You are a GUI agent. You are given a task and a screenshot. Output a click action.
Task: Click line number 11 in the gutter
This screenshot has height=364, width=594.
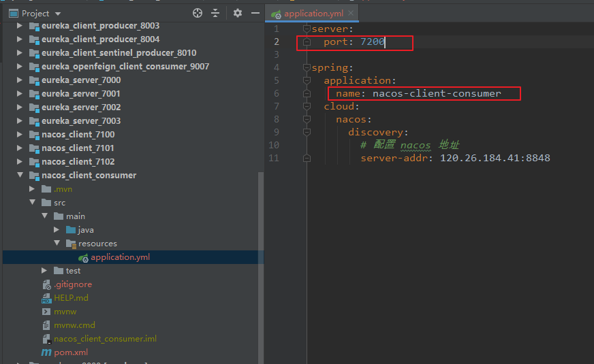(274, 158)
